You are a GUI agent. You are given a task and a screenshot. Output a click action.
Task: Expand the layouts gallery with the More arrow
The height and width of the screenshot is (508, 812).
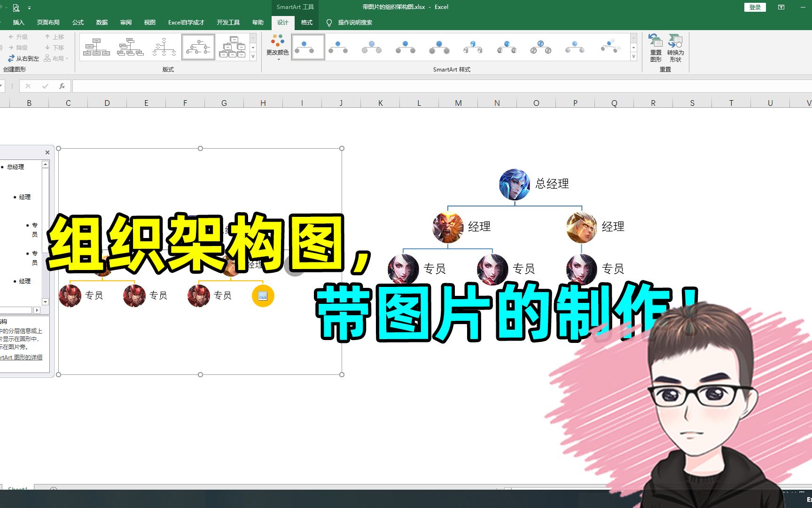(253, 56)
